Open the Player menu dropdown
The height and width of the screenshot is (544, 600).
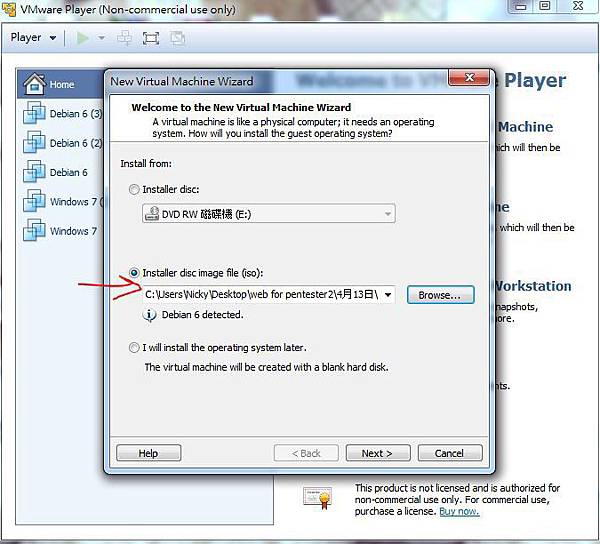[33, 37]
